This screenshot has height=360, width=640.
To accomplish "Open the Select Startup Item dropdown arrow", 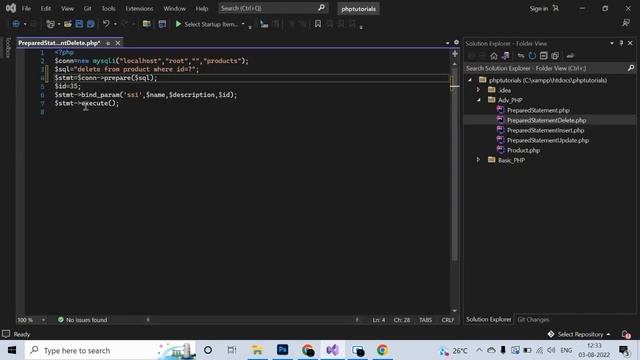I will click(243, 24).
